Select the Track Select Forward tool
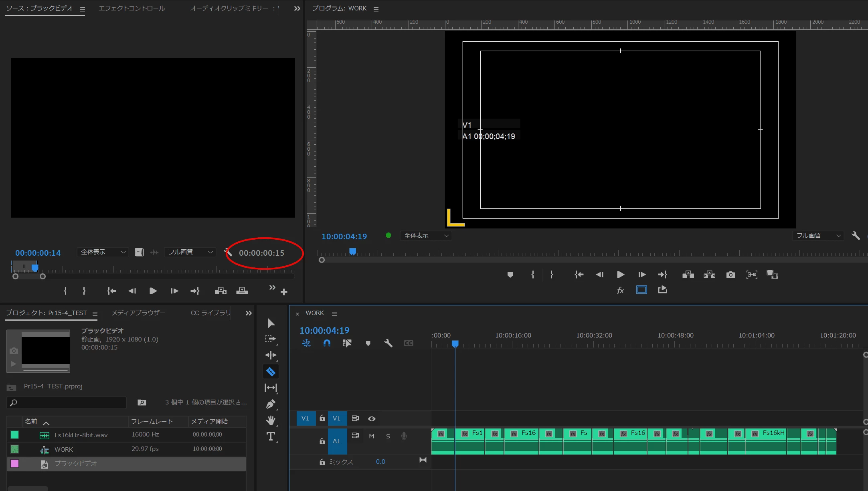This screenshot has height=491, width=868. coord(271,339)
